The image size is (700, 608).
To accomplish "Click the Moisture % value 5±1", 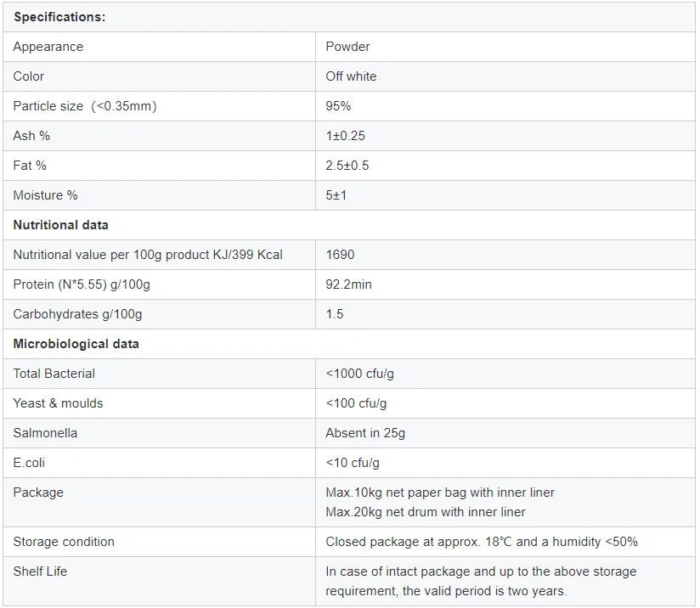I will tap(336, 195).
